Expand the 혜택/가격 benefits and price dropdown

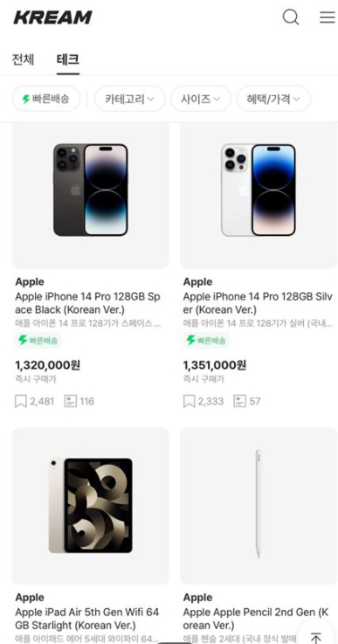273,99
